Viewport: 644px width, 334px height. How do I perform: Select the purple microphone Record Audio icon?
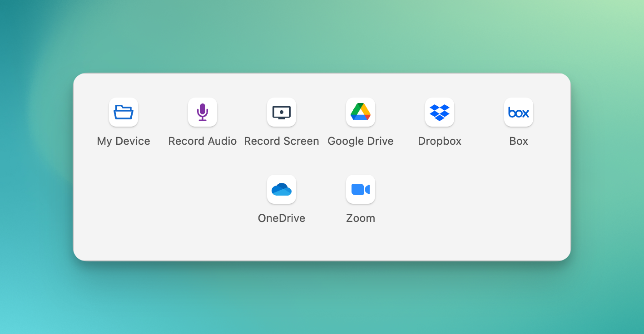click(203, 112)
